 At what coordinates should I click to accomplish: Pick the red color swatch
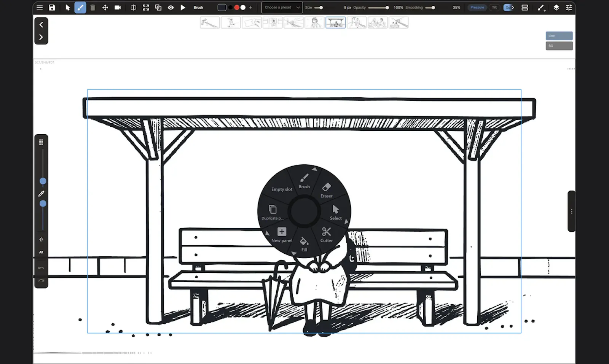click(x=237, y=8)
